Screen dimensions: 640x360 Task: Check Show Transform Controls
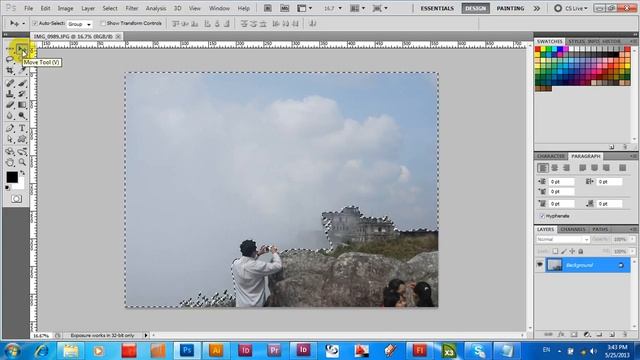click(103, 23)
